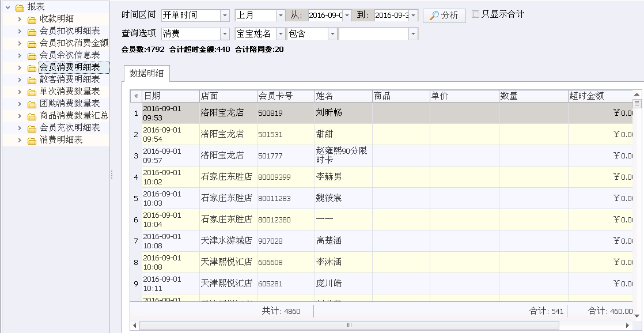This screenshot has height=333, width=644.
Task: Click the magnifier icon on 分析 button
Action: pos(434,16)
